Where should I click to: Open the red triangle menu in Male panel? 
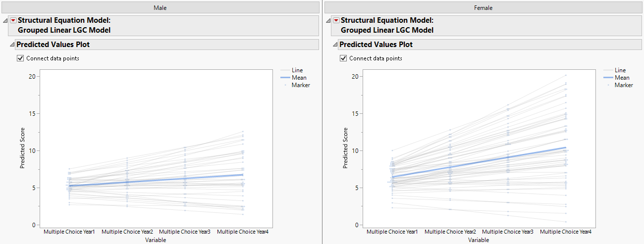point(13,20)
